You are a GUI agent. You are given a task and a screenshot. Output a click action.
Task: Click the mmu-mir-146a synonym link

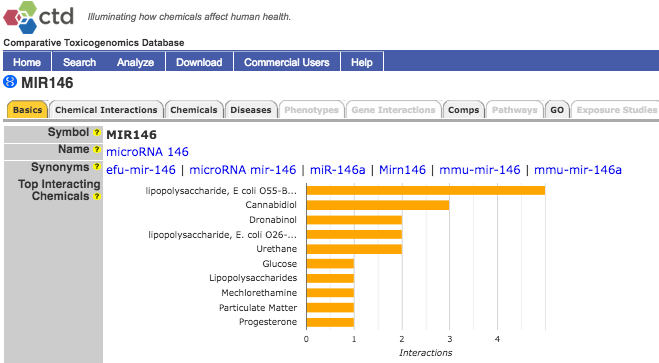(x=578, y=170)
